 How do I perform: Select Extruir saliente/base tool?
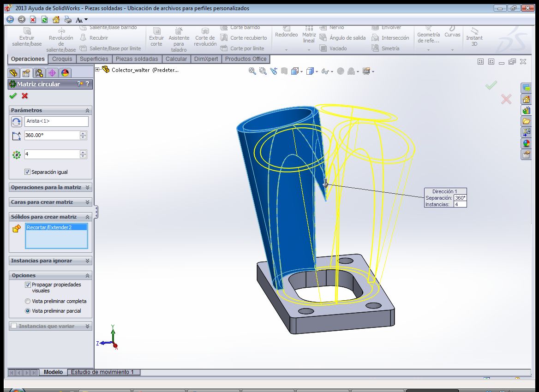click(27, 37)
